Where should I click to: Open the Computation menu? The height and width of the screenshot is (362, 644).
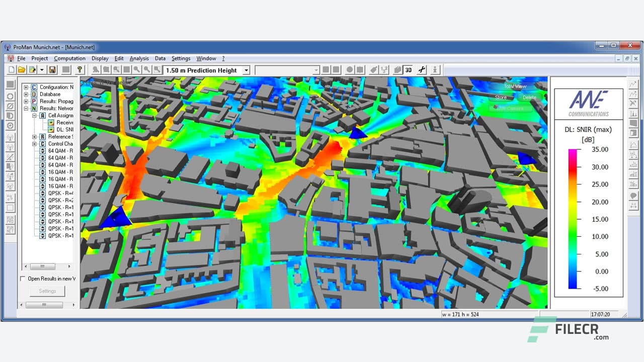tap(69, 58)
